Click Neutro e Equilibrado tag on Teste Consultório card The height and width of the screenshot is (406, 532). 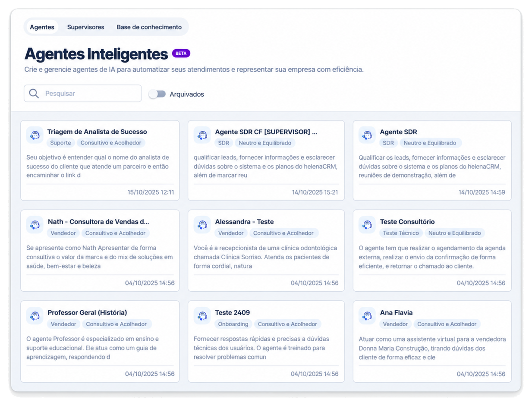[455, 233]
